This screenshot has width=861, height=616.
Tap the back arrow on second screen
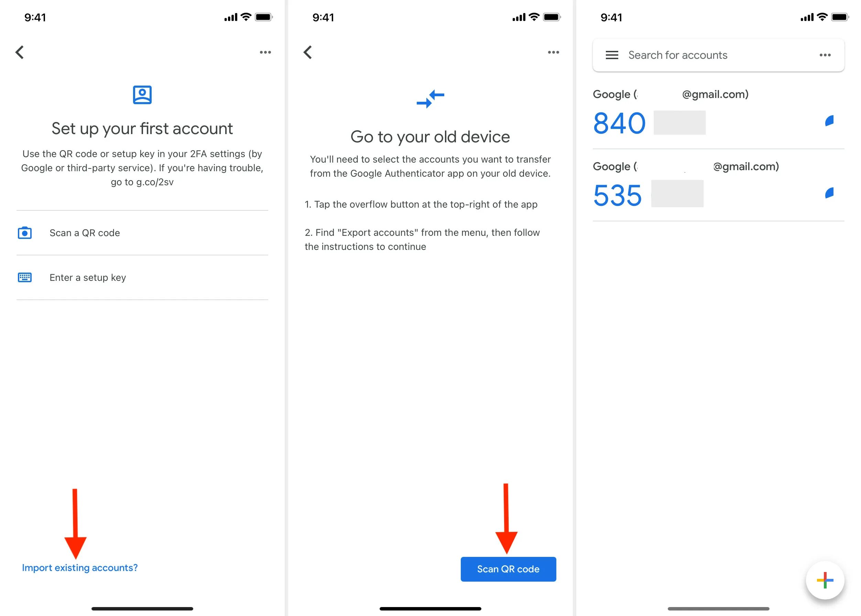click(307, 52)
